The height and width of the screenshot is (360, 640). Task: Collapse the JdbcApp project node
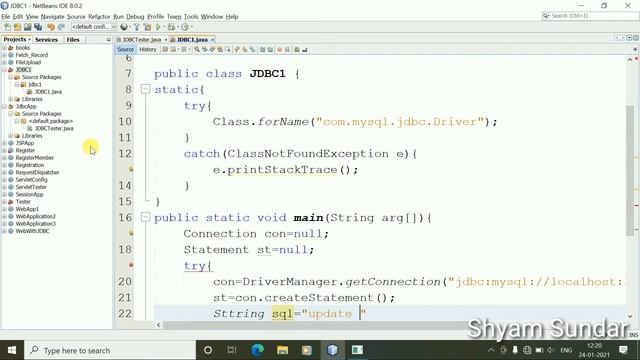pyautogui.click(x=4, y=107)
